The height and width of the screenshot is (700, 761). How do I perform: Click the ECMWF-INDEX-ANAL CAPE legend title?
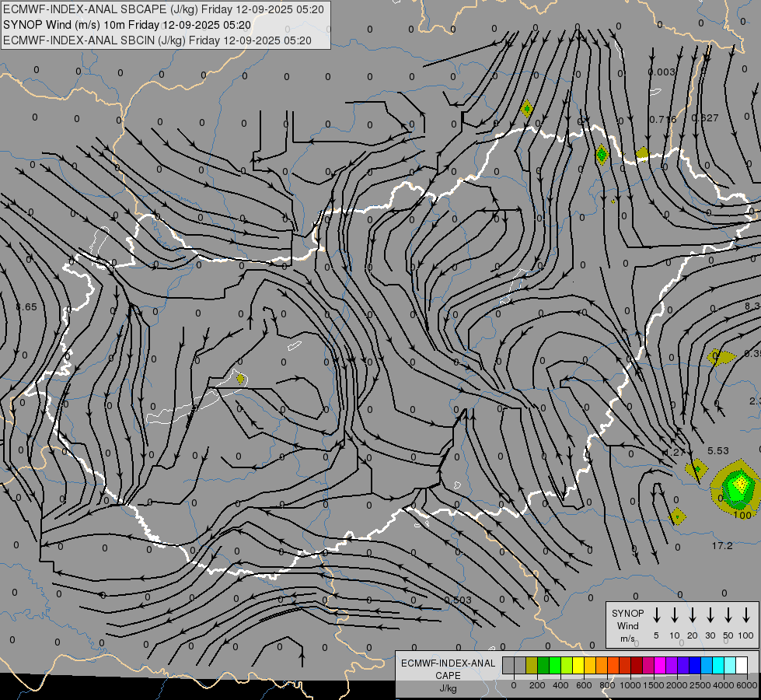[x=448, y=669]
